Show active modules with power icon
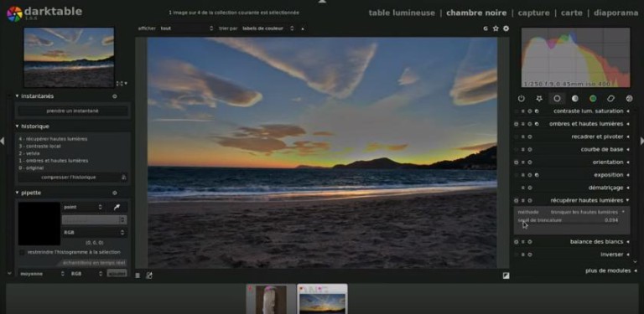644x314 pixels. pos(522,98)
